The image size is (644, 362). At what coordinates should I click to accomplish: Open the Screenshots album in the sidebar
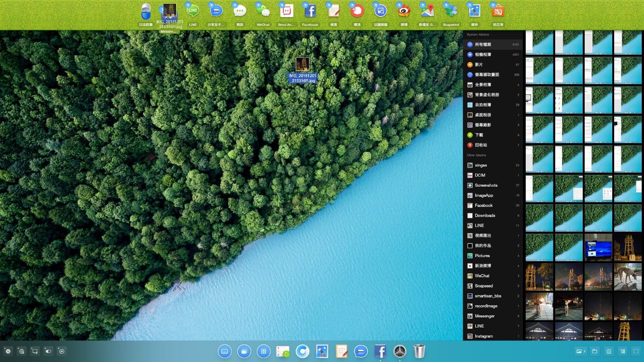(x=486, y=185)
